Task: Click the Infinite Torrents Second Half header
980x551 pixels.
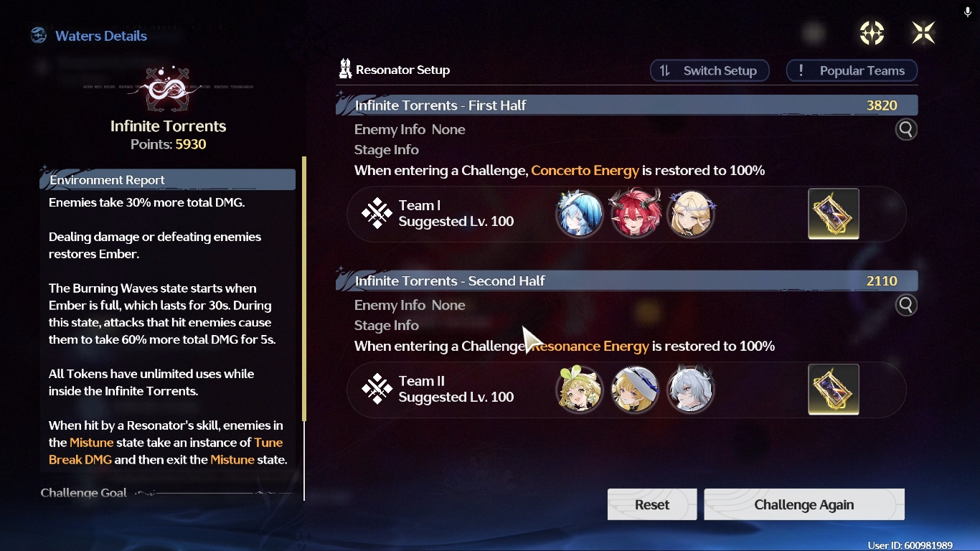Action: pyautogui.click(x=626, y=281)
